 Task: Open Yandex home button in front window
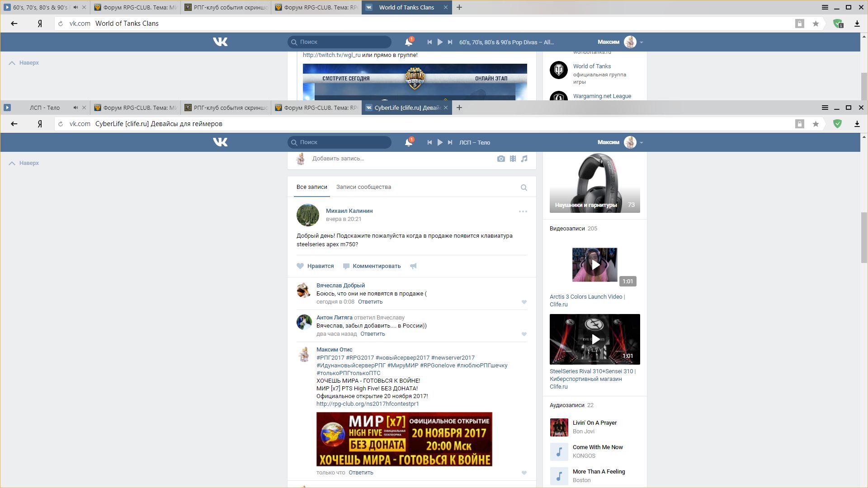click(x=40, y=124)
